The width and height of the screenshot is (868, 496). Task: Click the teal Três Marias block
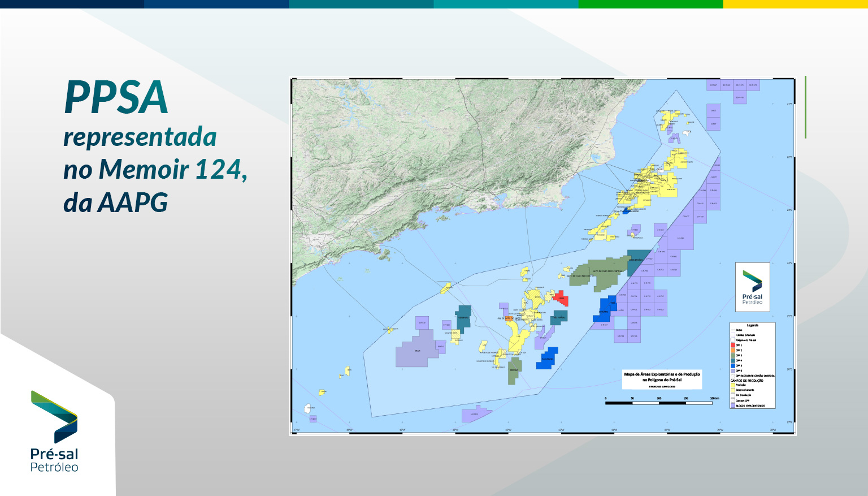click(560, 317)
